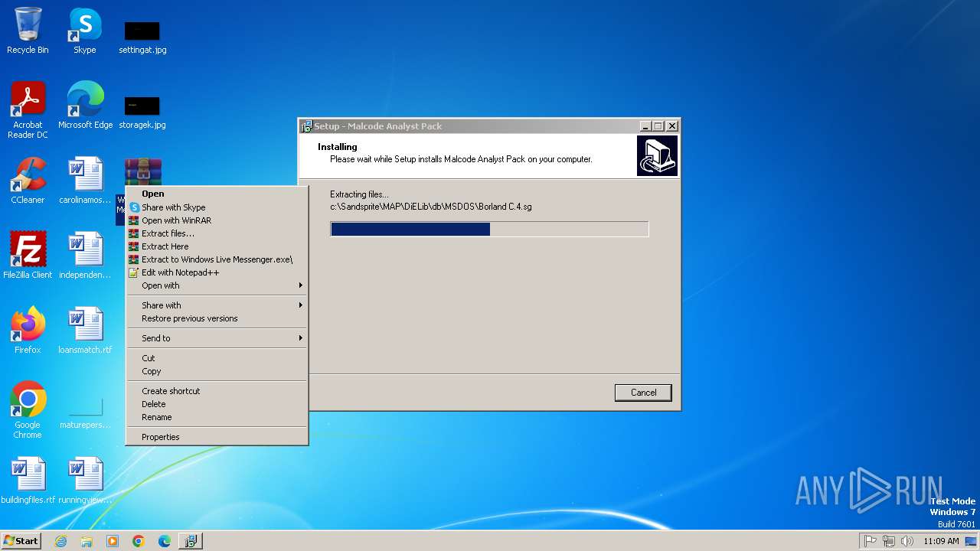
Task: Open Windows Explorer from the taskbar
Action: pyautogui.click(x=87, y=541)
